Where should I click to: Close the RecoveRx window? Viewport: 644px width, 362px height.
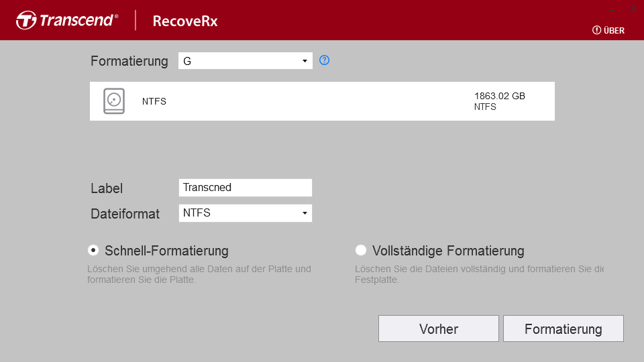pyautogui.click(x=633, y=9)
